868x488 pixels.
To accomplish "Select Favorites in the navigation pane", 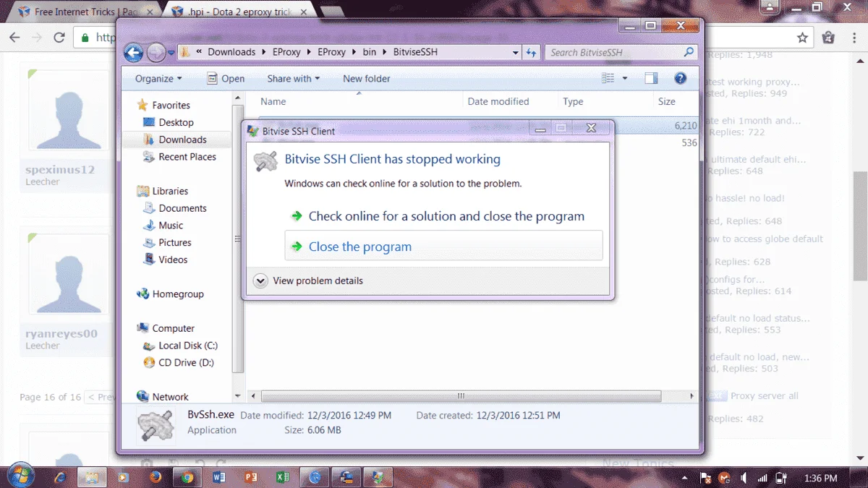I will [171, 105].
